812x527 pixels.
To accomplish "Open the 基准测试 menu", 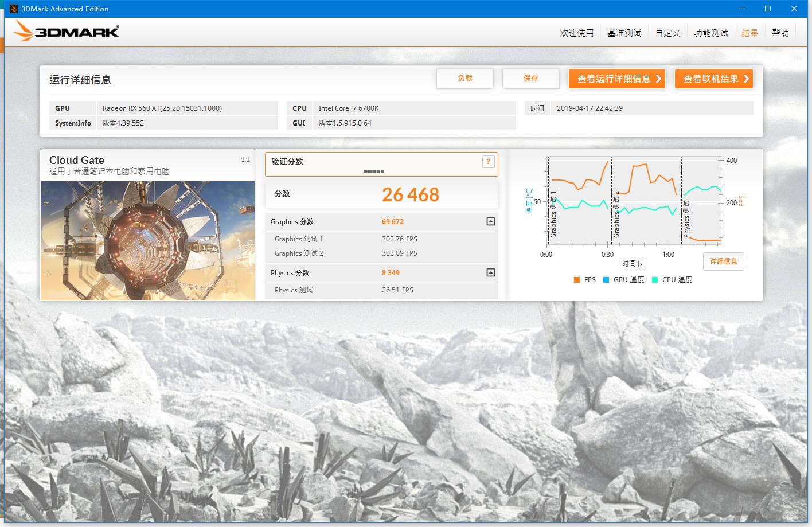I will (x=624, y=32).
